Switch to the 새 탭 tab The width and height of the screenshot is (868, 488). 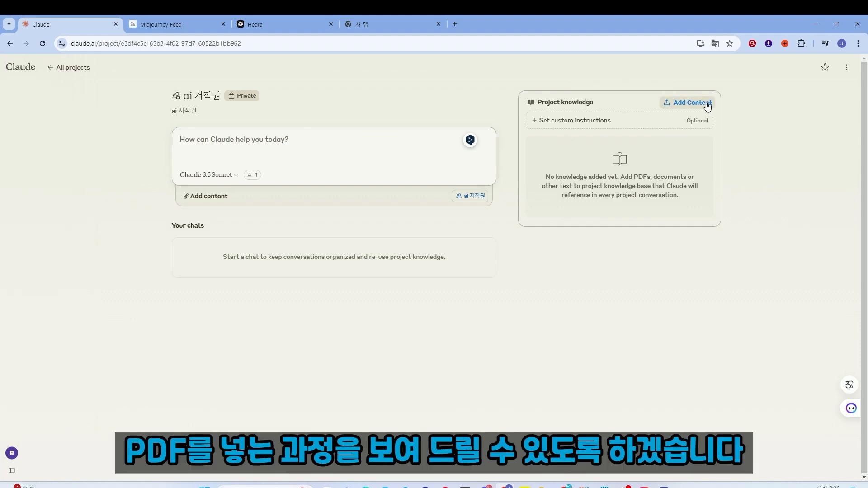(392, 24)
